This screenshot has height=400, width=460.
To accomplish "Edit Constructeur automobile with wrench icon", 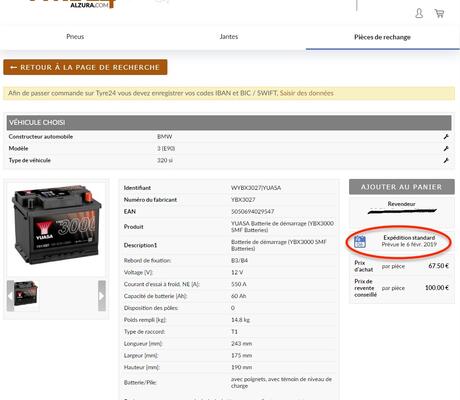I will pos(446,137).
